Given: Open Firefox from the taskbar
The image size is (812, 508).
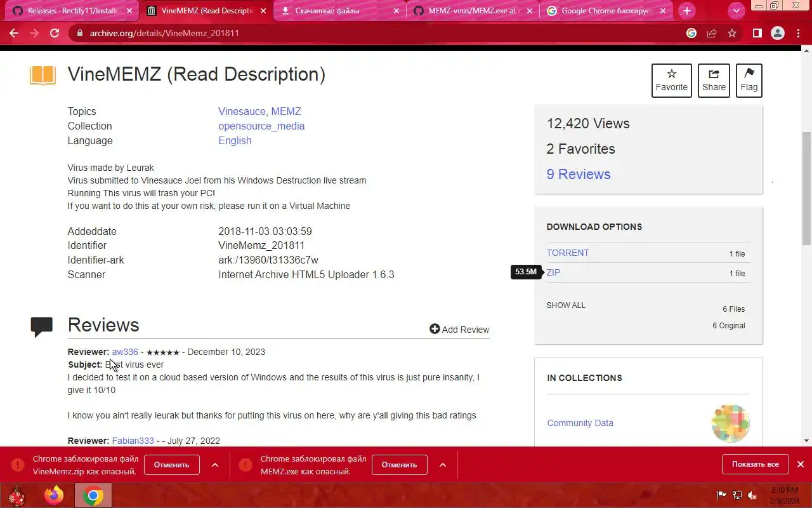Looking at the screenshot, I should (55, 495).
